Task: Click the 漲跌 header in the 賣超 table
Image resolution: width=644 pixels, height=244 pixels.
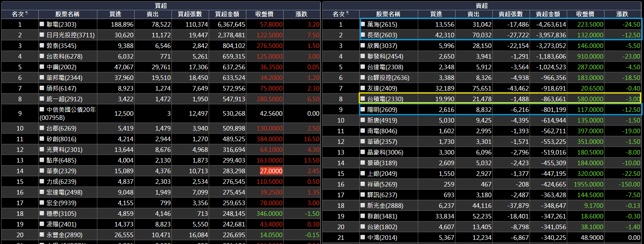Action: (622, 14)
